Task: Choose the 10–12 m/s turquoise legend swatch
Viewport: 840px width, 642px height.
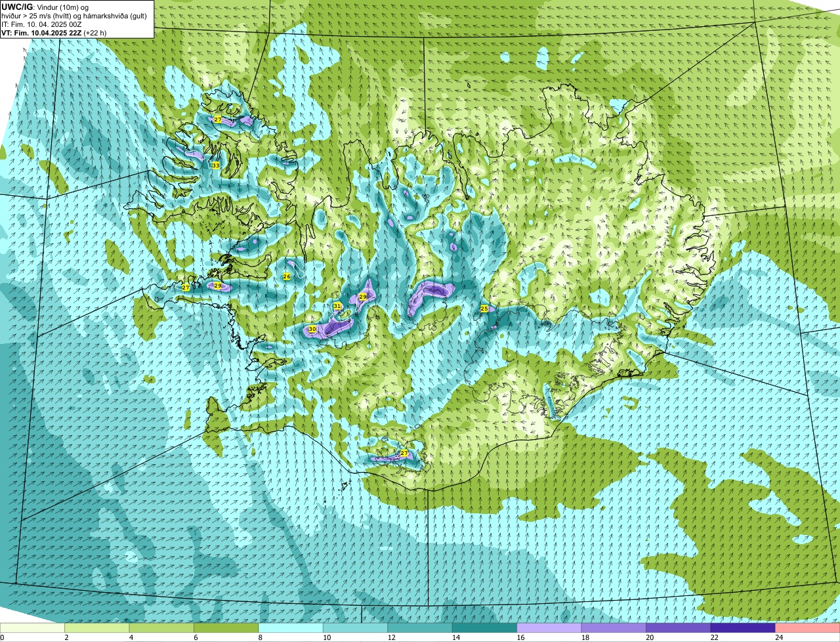Action: coord(356,628)
